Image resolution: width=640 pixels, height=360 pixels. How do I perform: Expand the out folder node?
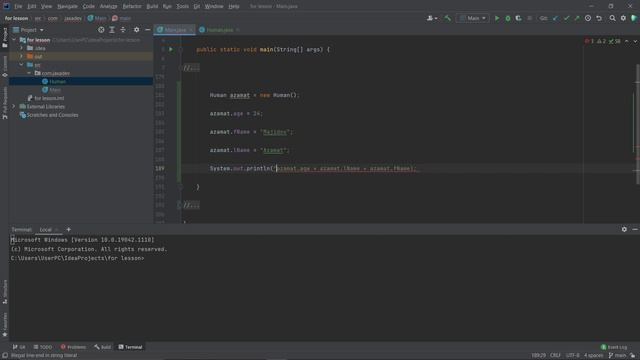coord(22,56)
